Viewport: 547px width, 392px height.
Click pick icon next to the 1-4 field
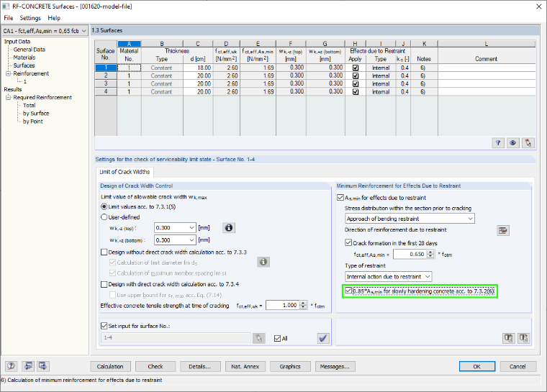click(259, 338)
